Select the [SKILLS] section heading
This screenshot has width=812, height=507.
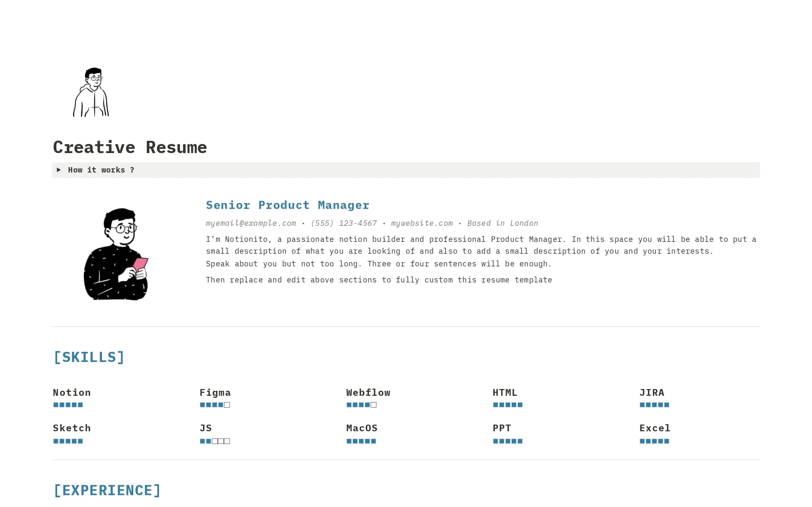pos(88,357)
